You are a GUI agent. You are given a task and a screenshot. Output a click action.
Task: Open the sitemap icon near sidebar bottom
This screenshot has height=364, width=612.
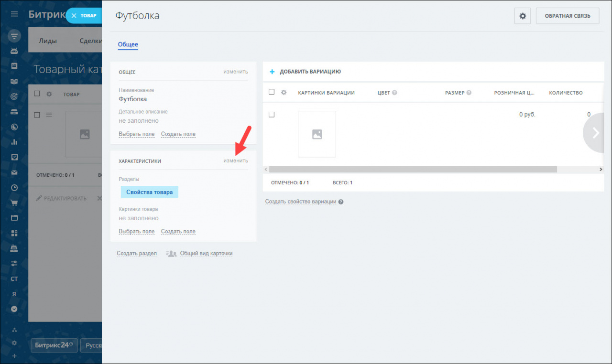pyautogui.click(x=14, y=330)
